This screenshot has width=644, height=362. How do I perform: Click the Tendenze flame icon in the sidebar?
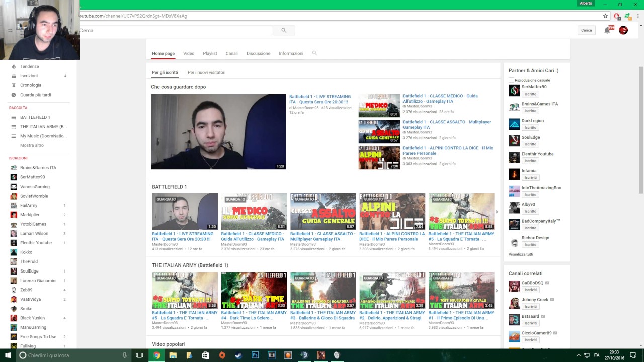click(14, 66)
